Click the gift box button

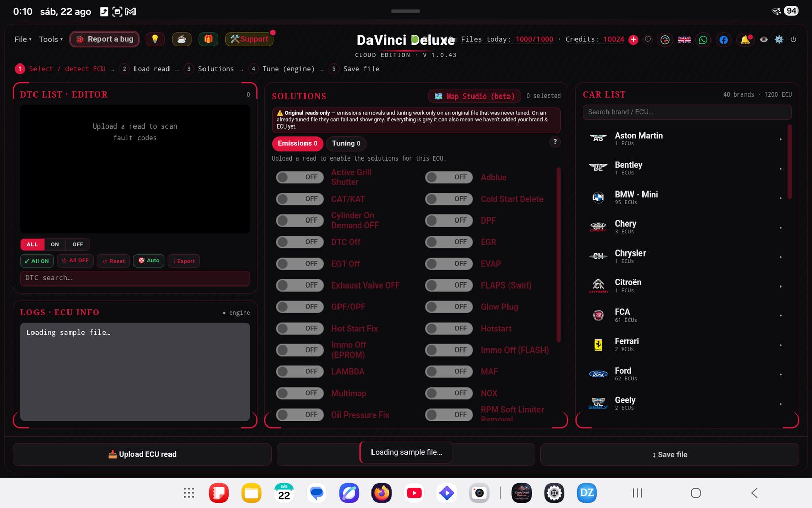(x=208, y=39)
